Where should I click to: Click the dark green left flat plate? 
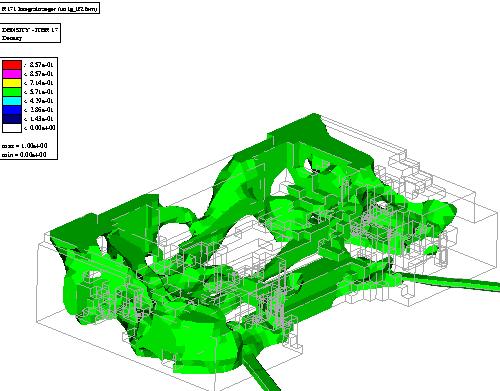pyautogui.click(x=100, y=217)
